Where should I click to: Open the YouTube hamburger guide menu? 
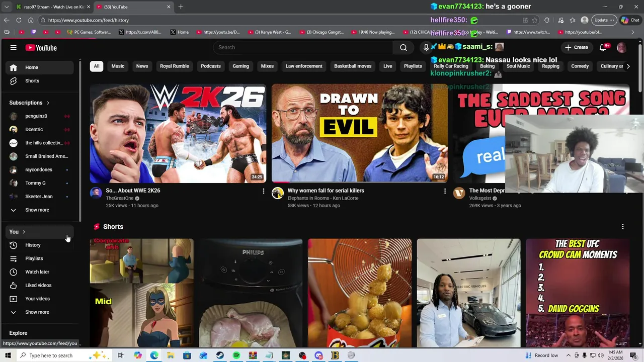point(14,48)
